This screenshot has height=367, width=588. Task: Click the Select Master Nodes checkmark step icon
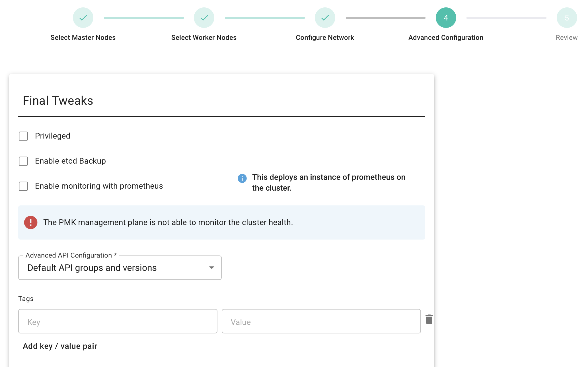(83, 18)
